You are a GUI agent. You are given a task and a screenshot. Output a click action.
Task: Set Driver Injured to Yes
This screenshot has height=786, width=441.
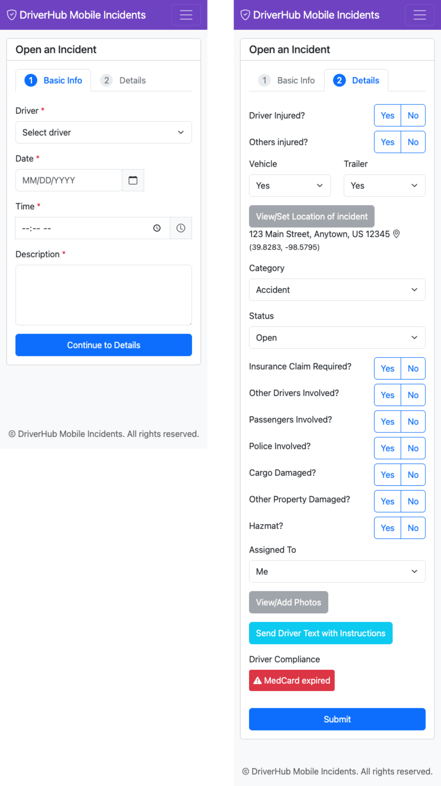387,115
